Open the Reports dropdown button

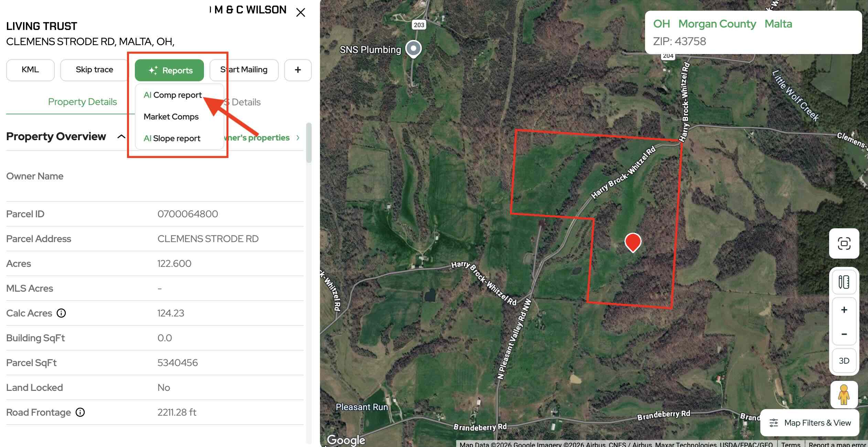tap(169, 70)
